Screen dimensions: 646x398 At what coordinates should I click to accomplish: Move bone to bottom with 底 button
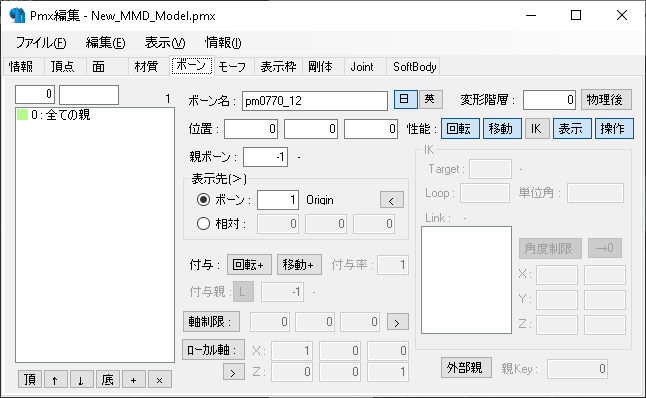(x=108, y=379)
